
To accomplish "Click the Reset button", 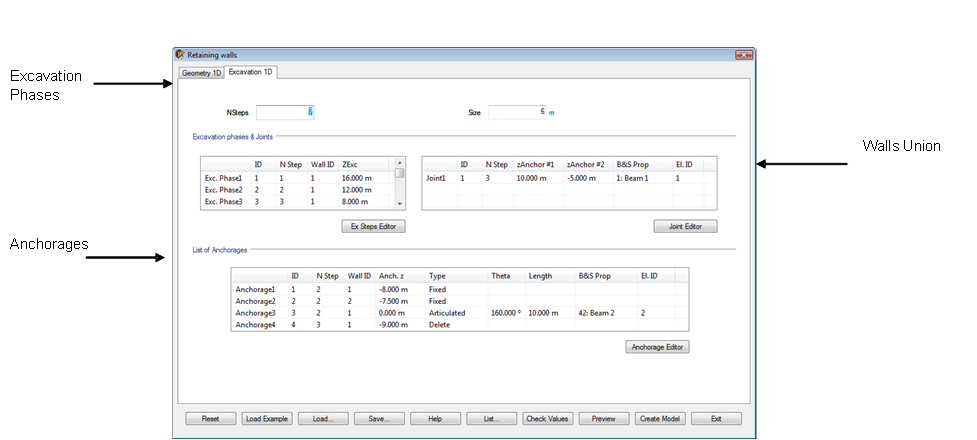I will point(211,419).
